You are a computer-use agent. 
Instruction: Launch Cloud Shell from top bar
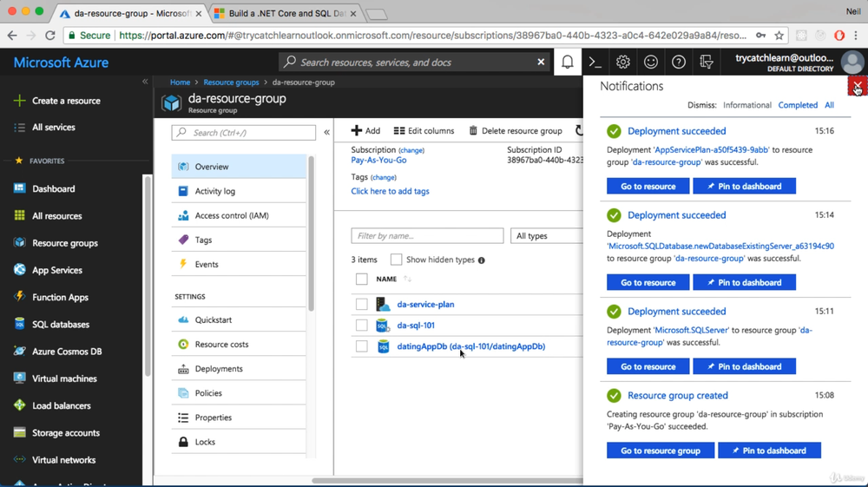point(595,63)
